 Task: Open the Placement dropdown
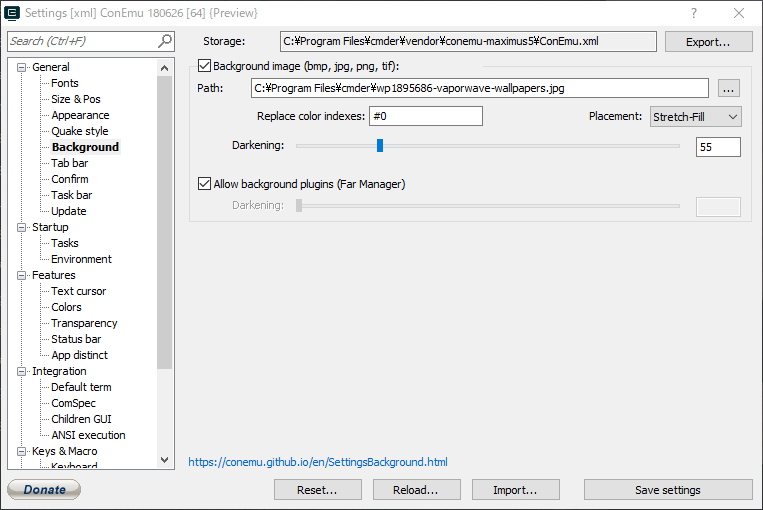pos(695,117)
